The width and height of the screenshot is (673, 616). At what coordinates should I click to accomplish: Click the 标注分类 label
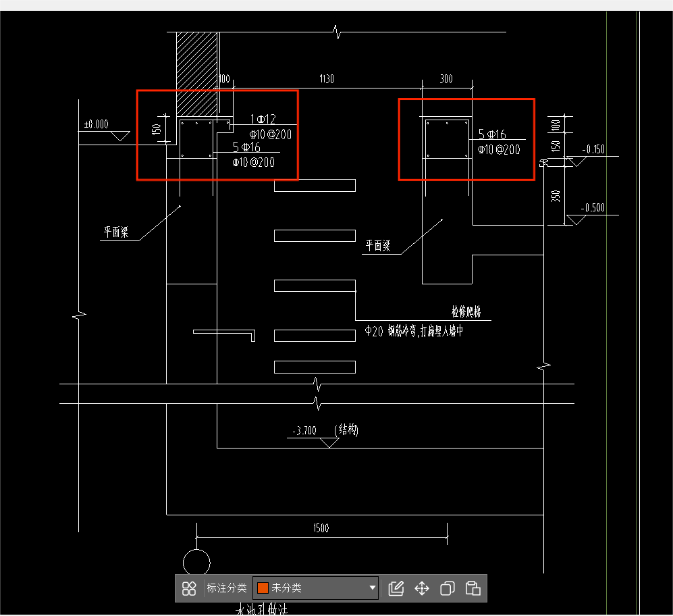tap(227, 588)
